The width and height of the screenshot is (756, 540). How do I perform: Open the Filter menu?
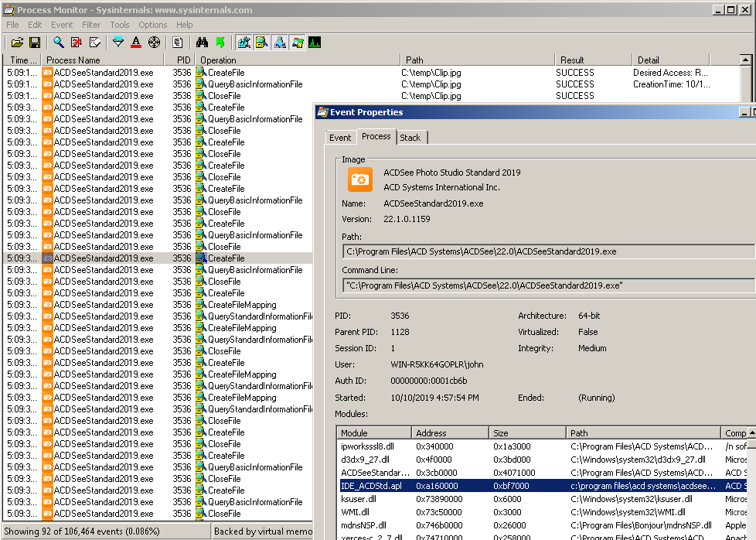pos(91,25)
